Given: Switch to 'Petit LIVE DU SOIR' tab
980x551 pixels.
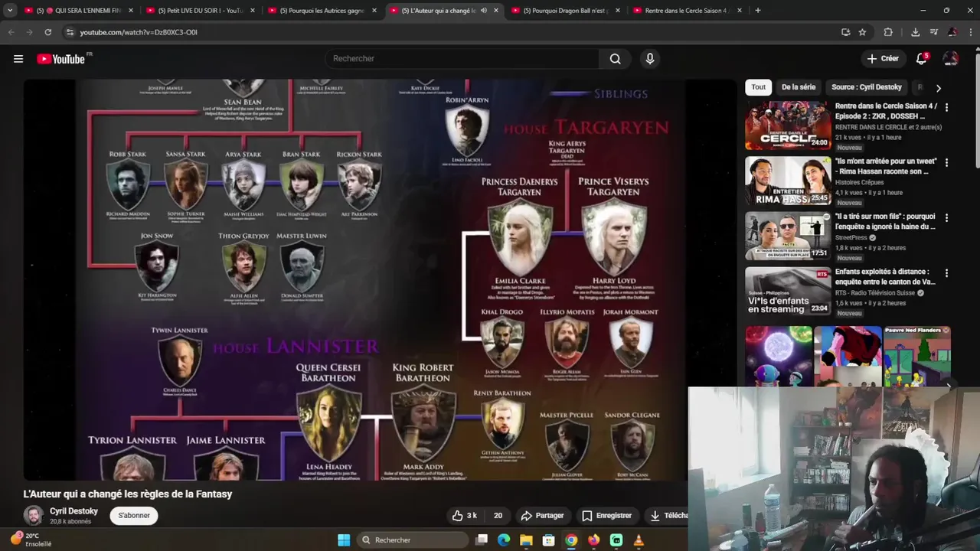Looking at the screenshot, I should pos(199,11).
